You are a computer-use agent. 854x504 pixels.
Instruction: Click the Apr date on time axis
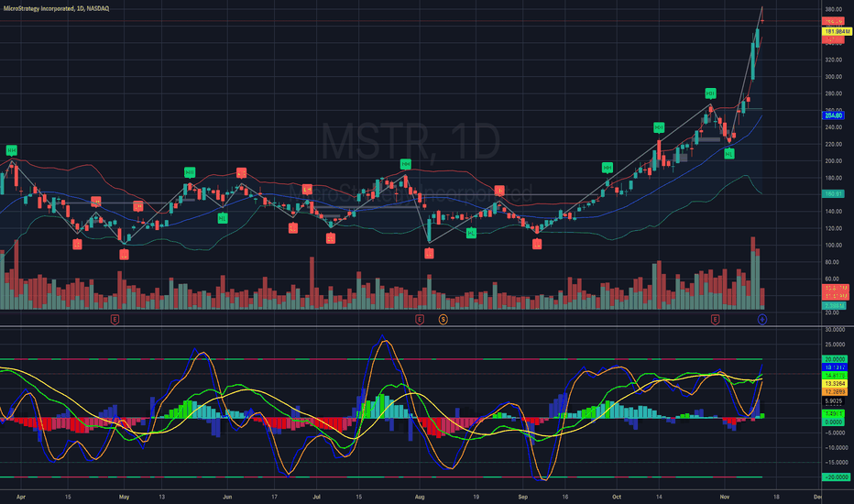[21, 497]
